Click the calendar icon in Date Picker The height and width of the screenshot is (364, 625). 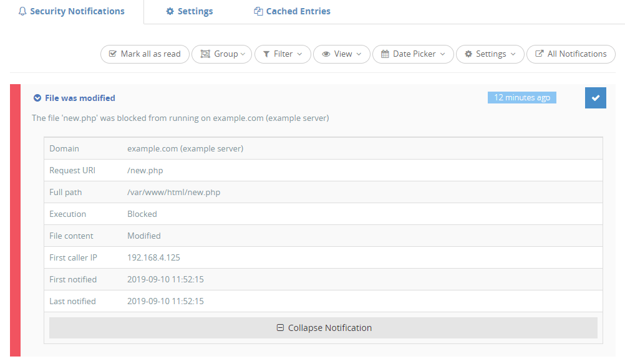pyautogui.click(x=385, y=54)
